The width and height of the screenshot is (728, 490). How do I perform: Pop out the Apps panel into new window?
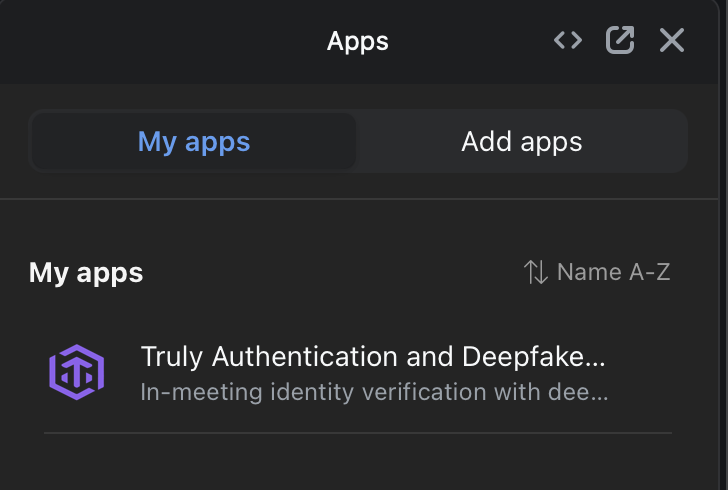[x=620, y=41]
